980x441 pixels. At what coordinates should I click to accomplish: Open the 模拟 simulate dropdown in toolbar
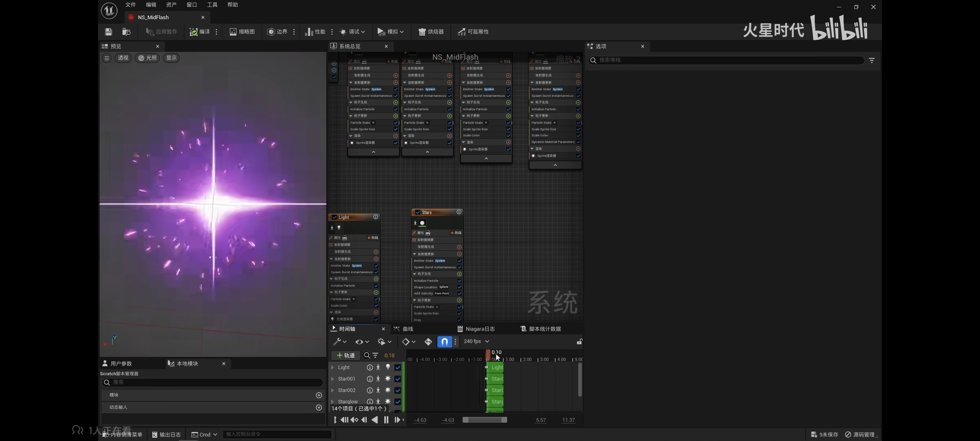pyautogui.click(x=402, y=32)
